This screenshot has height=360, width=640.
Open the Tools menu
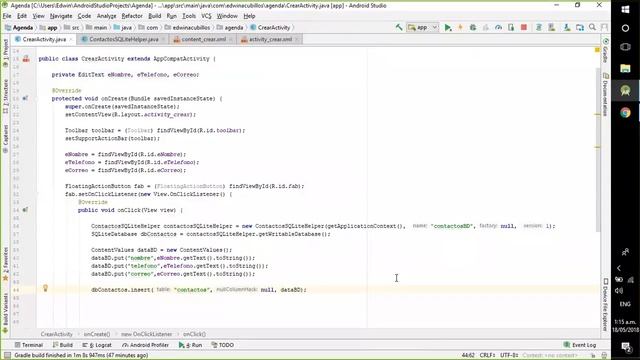click(189, 16)
